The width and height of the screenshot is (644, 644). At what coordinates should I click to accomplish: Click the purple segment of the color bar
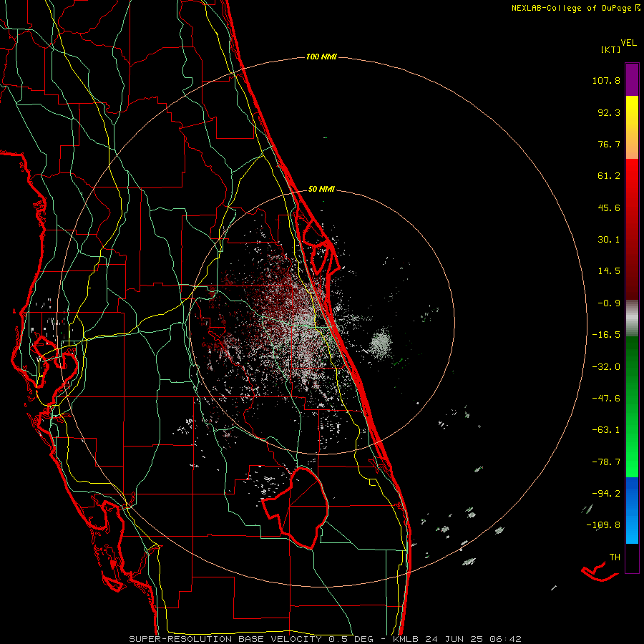click(x=632, y=79)
